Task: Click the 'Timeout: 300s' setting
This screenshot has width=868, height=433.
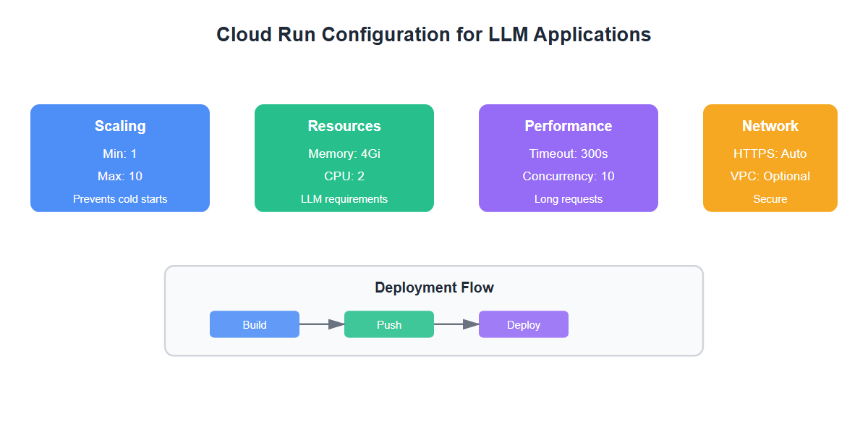Action: tap(569, 154)
